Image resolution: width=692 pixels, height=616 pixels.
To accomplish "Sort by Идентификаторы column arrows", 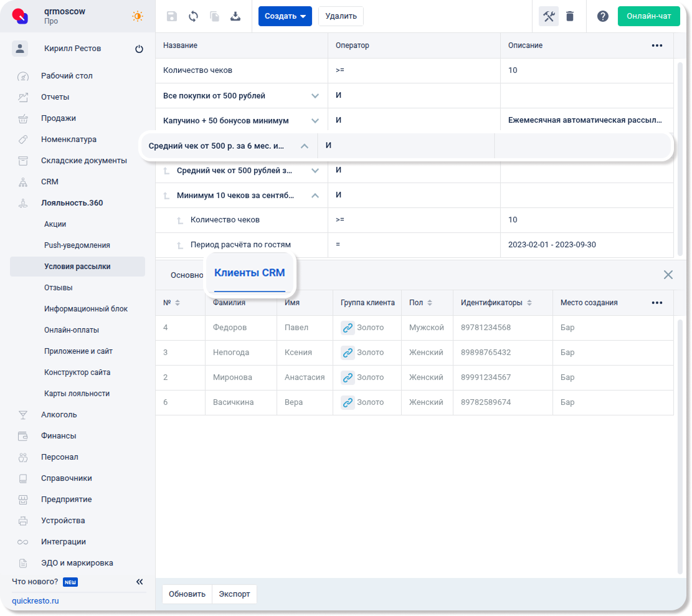I will point(529,303).
